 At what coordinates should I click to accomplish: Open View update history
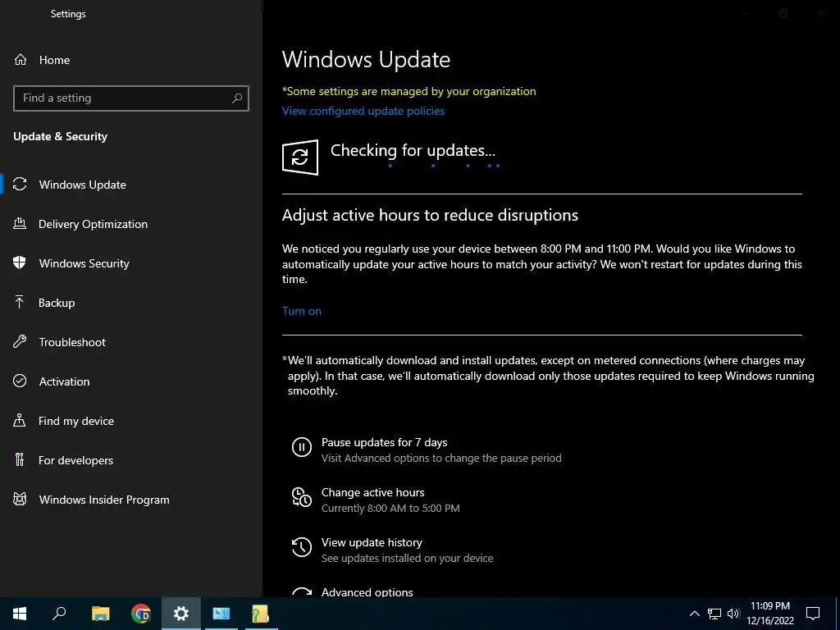click(x=372, y=543)
